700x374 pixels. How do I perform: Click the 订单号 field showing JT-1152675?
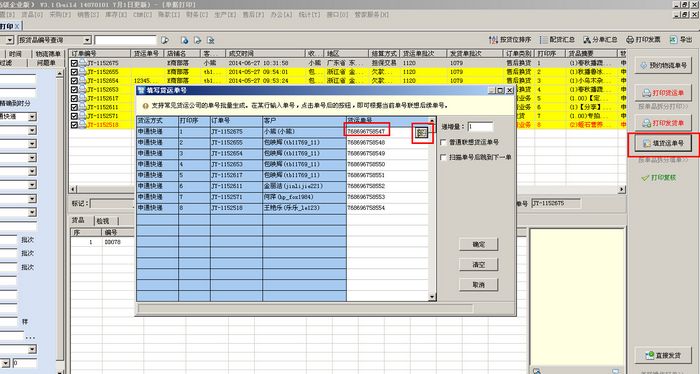(x=556, y=204)
